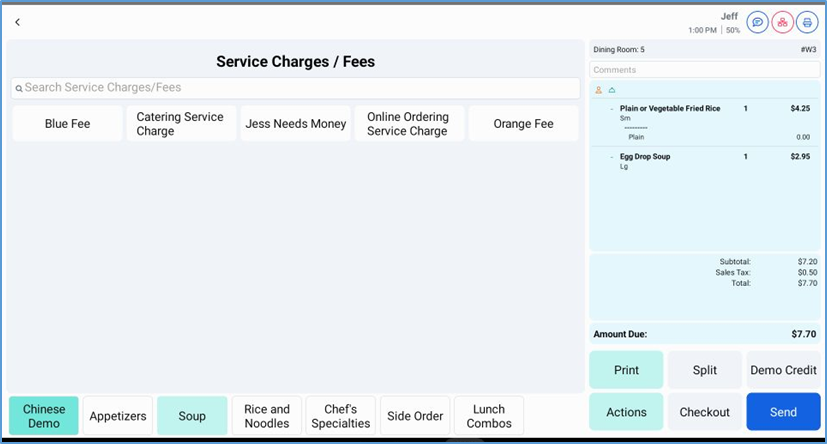Click the orange guest person icon
Viewport: 827px width, 444px height.
(599, 90)
